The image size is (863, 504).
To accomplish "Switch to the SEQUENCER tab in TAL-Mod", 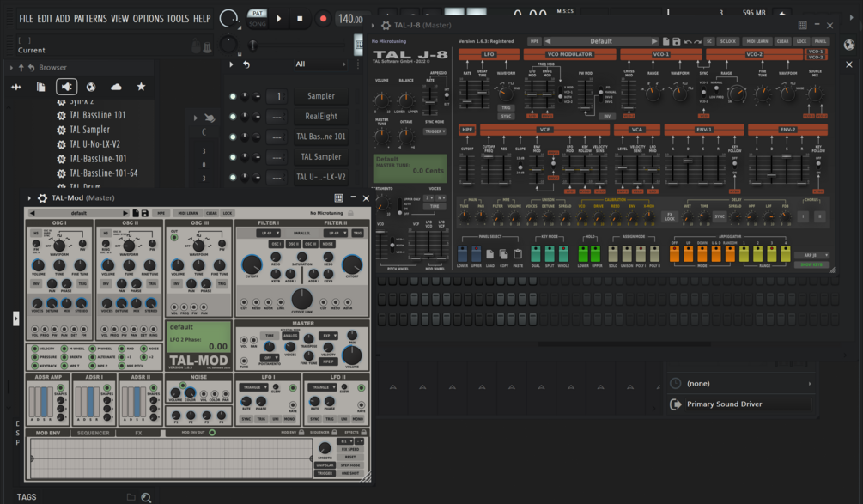I will pyautogui.click(x=93, y=433).
